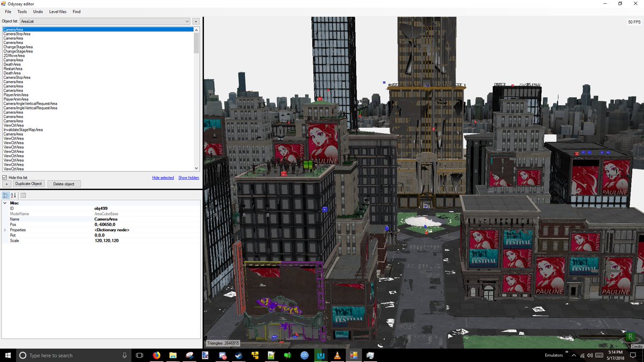Viewport: 644px width, 362px height.
Task: Open the taskbar app with 9+ badge
Action: click(x=222, y=355)
